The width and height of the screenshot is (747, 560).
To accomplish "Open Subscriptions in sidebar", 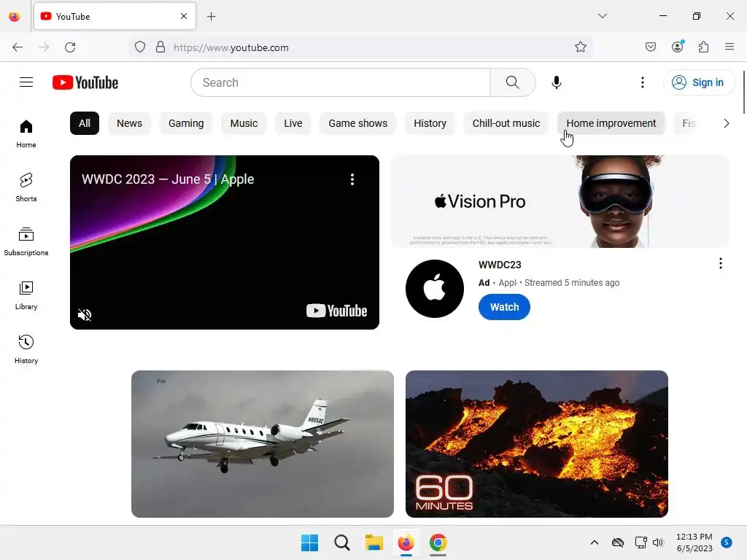I will point(26,241).
